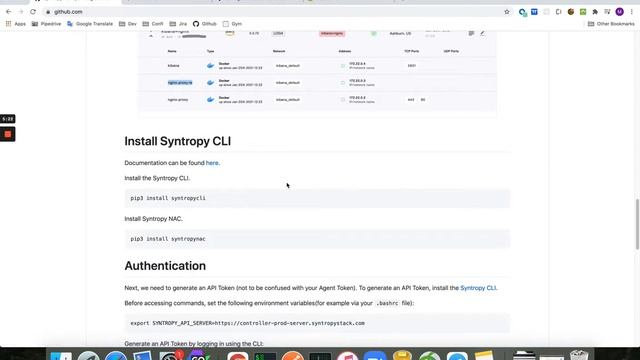Click the blue square extension icon
This screenshot has height=360, width=640.
534,12
